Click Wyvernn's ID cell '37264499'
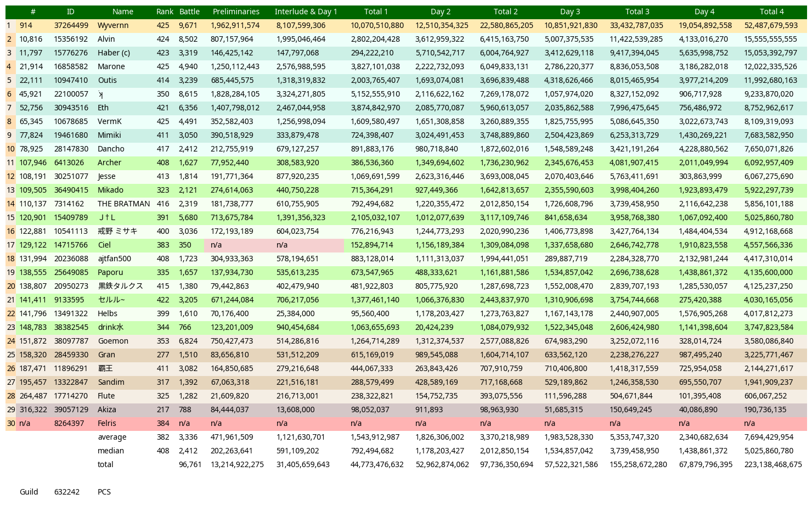This screenshot has height=505, width=812. [x=71, y=25]
